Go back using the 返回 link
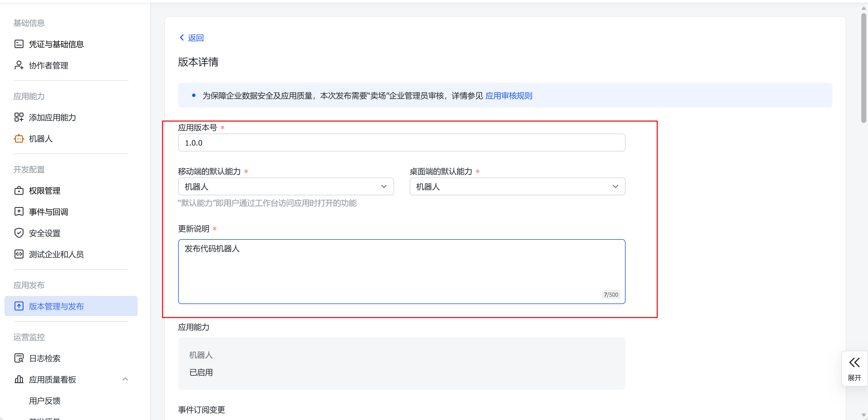This screenshot has width=868, height=420. point(191,38)
